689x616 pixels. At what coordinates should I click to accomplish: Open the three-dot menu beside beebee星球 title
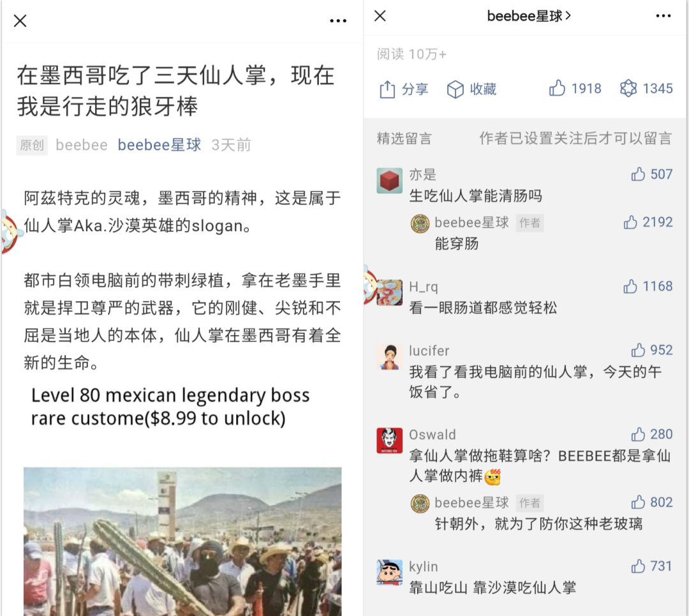(x=663, y=16)
